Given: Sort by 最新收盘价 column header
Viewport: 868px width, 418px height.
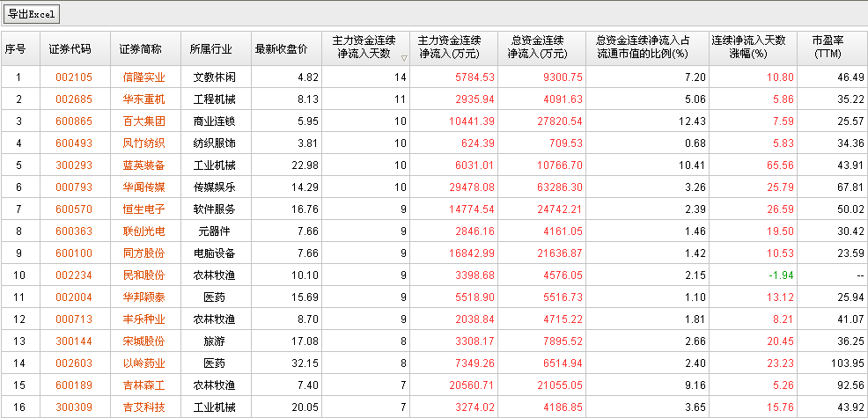Looking at the screenshot, I should click(281, 48).
